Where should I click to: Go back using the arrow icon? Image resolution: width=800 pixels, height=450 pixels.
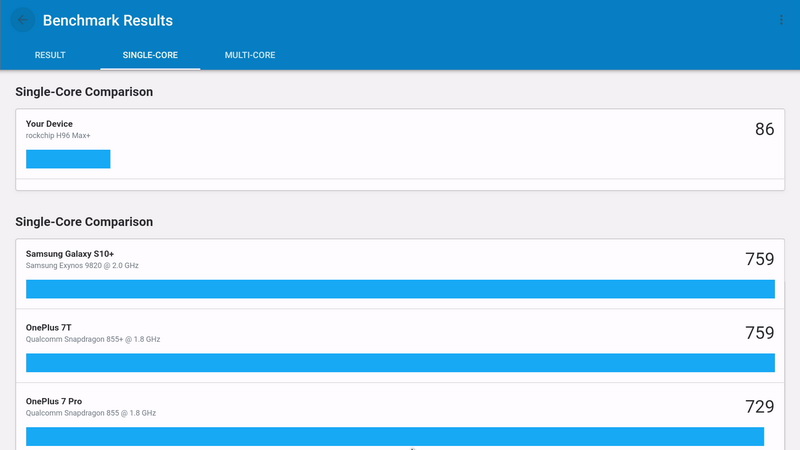23,20
